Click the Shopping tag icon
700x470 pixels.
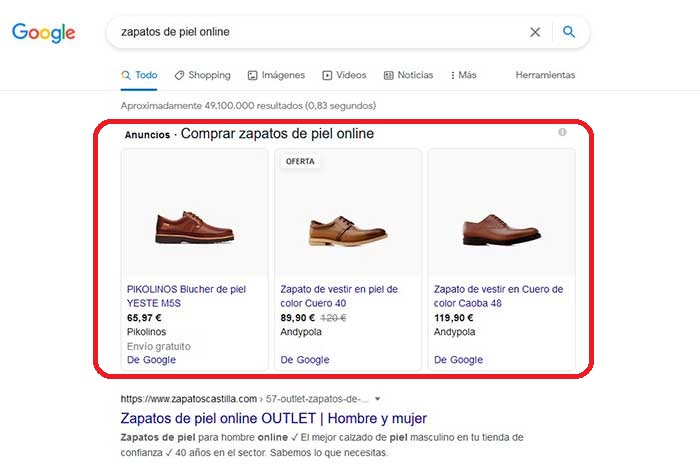point(179,75)
